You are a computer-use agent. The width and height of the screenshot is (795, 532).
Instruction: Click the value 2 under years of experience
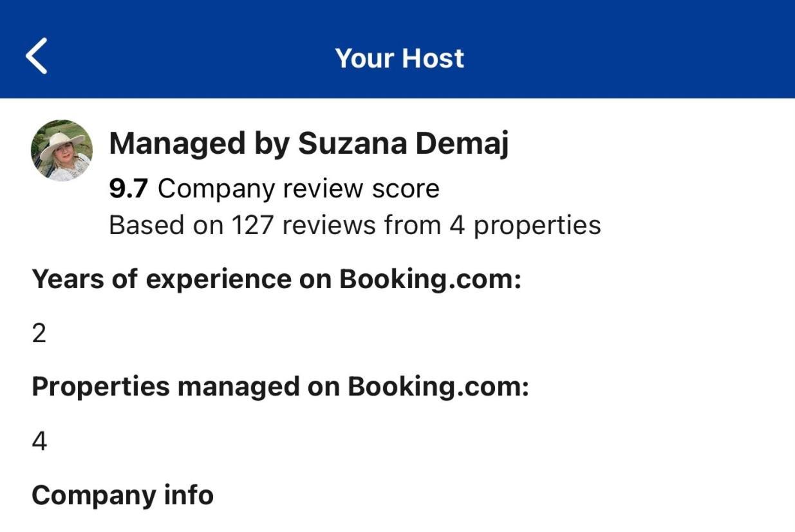coord(39,333)
